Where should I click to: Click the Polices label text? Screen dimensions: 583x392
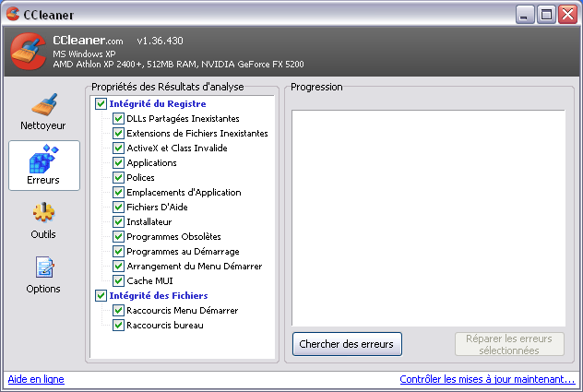[x=140, y=178]
